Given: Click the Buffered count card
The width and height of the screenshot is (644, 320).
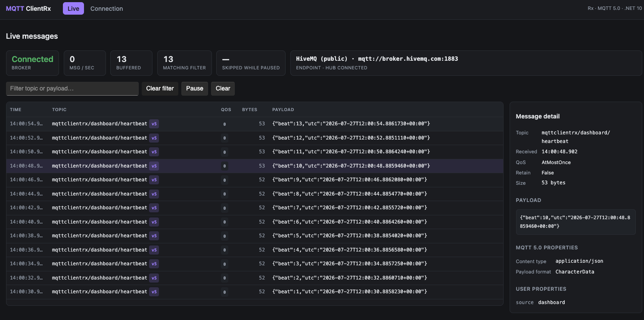Looking at the screenshot, I should pos(131,63).
